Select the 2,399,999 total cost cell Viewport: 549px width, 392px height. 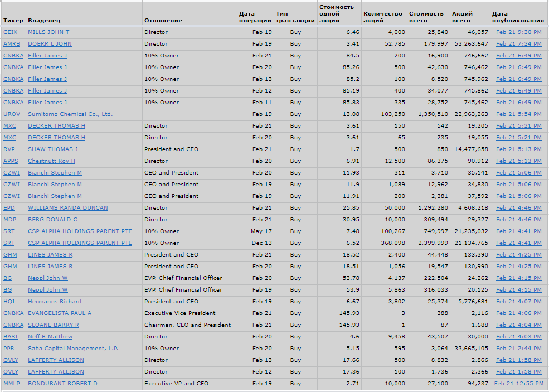(429, 243)
